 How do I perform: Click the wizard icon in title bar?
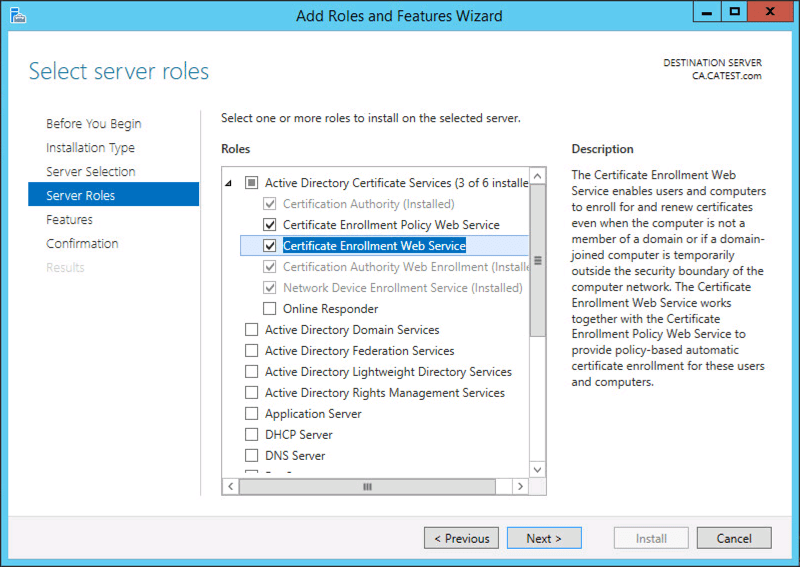pos(18,15)
